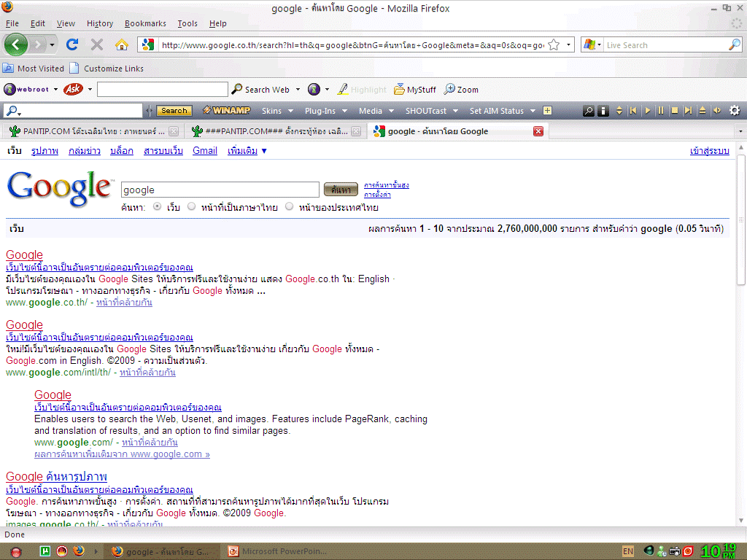The image size is (747, 560).
Task: Click the Ask logo button
Action: pyautogui.click(x=73, y=89)
